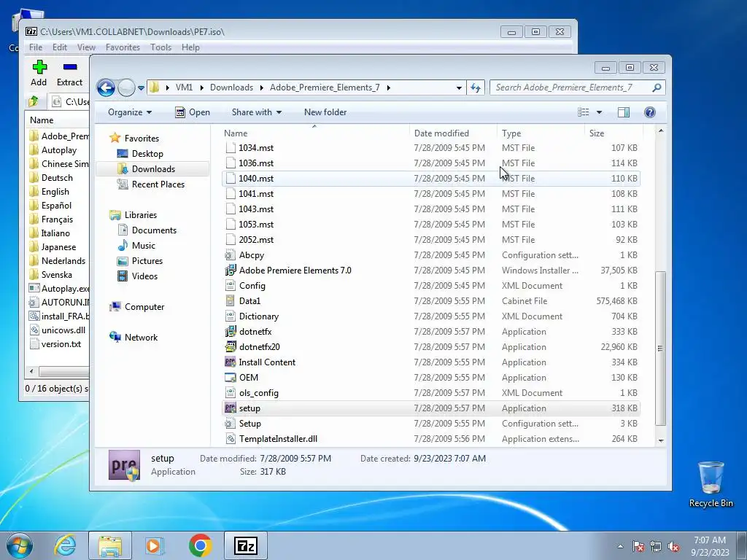Viewport: 747px width, 560px height.
Task: Click the 7-Zip horizontal scroll left arrow
Action: [31, 371]
